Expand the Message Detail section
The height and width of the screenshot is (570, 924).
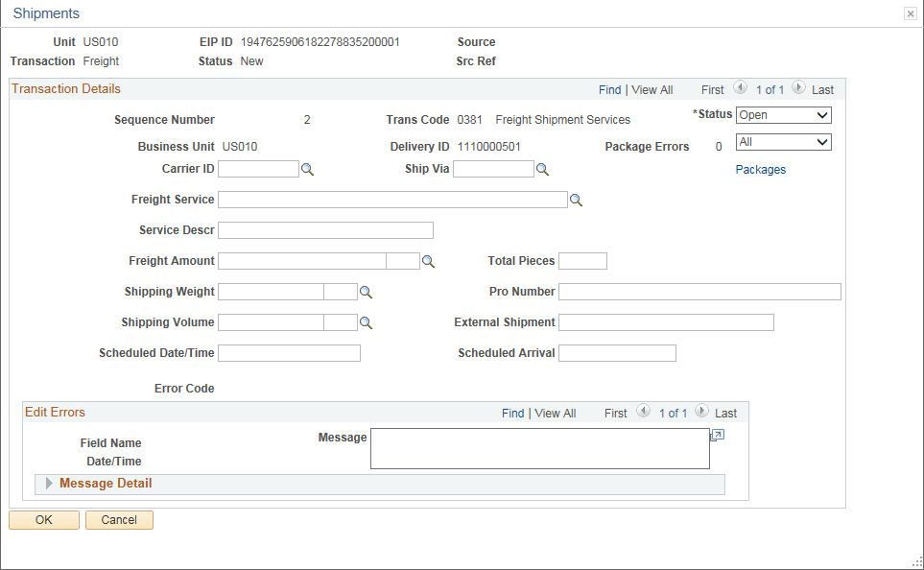(49, 484)
